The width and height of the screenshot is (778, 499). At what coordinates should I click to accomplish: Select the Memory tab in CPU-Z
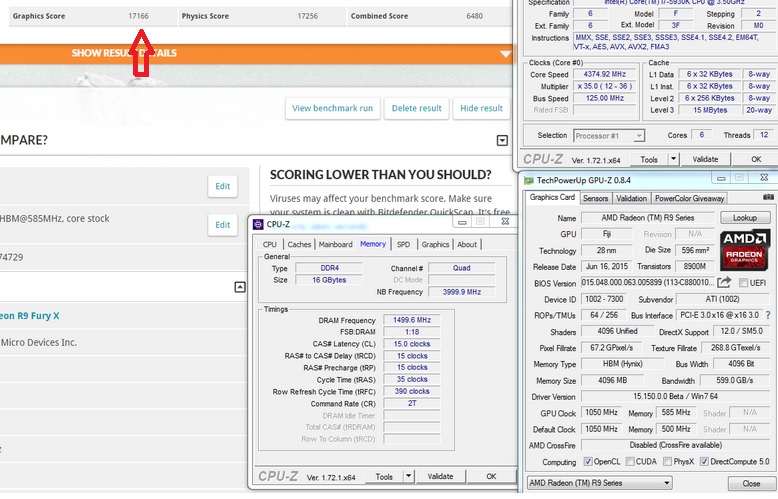(373, 244)
